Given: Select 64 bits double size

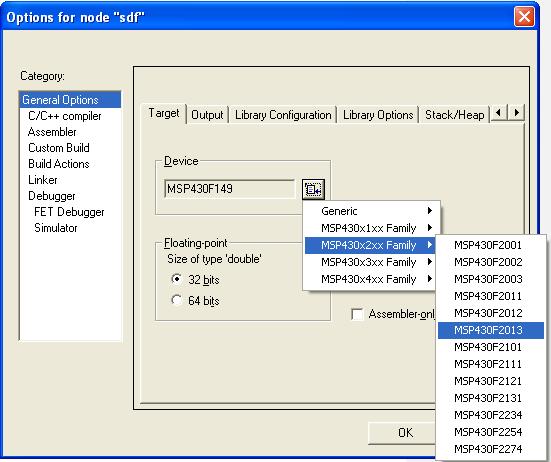Looking at the screenshot, I should click(x=176, y=300).
